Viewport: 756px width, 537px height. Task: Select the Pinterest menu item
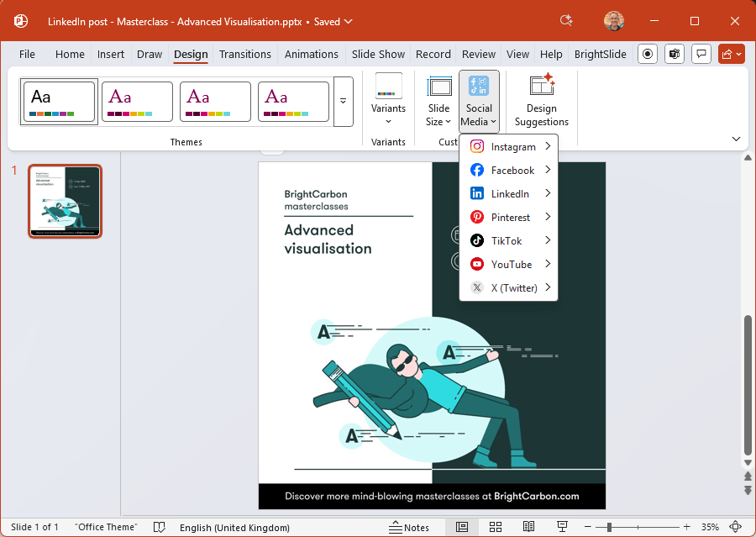coord(509,217)
